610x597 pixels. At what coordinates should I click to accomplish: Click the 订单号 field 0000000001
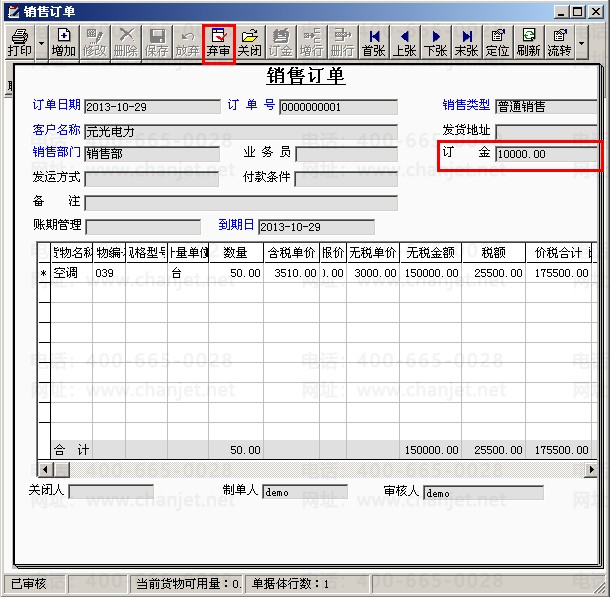(338, 107)
